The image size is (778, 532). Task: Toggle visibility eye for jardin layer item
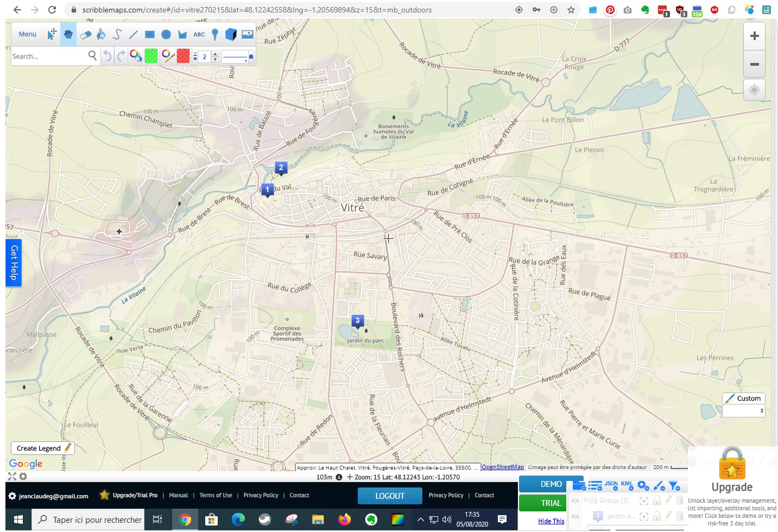click(x=575, y=516)
